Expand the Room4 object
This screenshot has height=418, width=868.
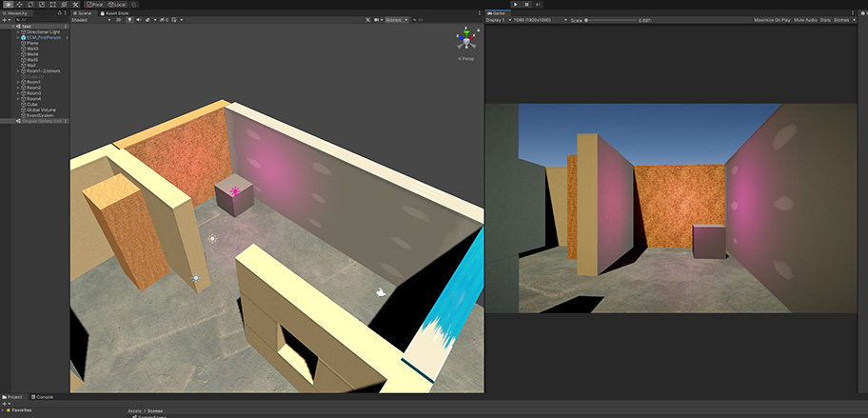pyautogui.click(x=18, y=98)
